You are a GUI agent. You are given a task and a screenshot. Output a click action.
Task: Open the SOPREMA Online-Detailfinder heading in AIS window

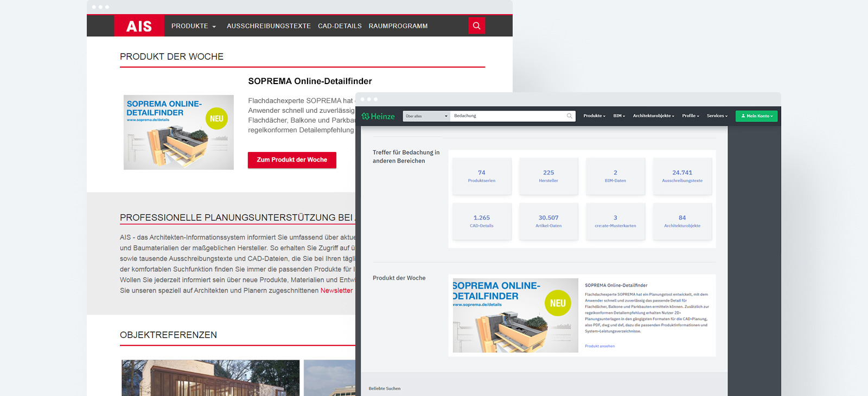[x=310, y=81]
